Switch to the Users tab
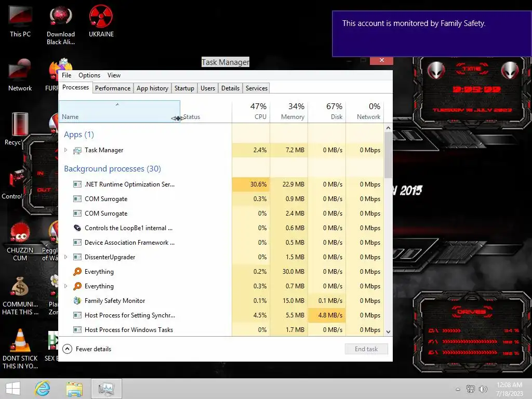The width and height of the screenshot is (532, 399). (208, 88)
